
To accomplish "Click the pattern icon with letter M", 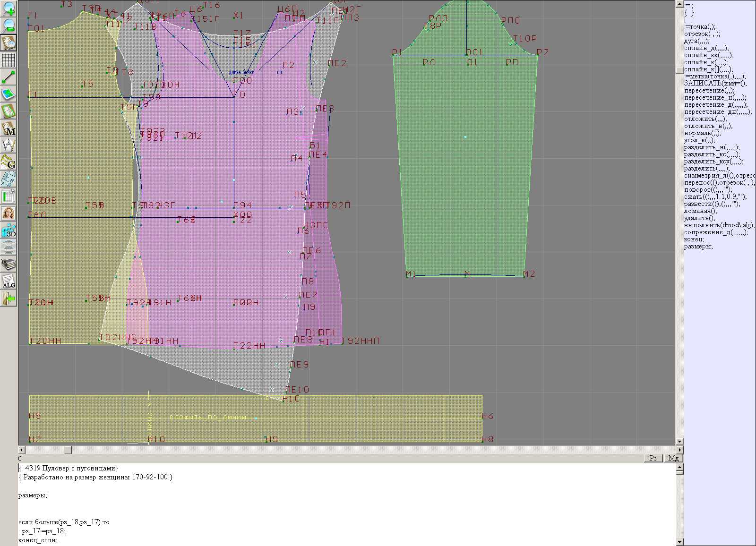I will click(x=9, y=128).
